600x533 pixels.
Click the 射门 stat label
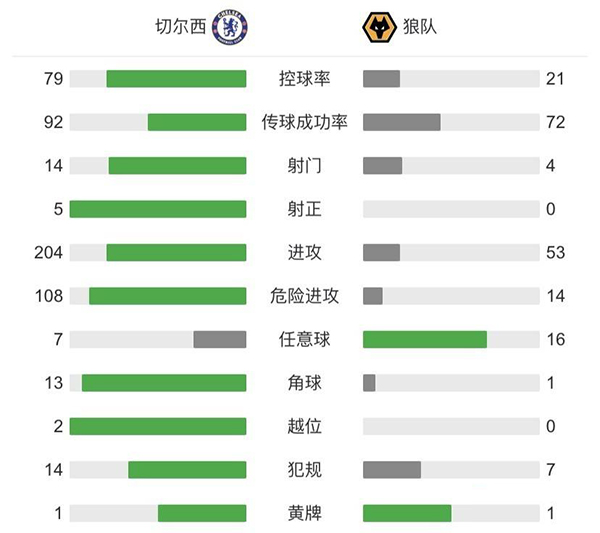305,166
